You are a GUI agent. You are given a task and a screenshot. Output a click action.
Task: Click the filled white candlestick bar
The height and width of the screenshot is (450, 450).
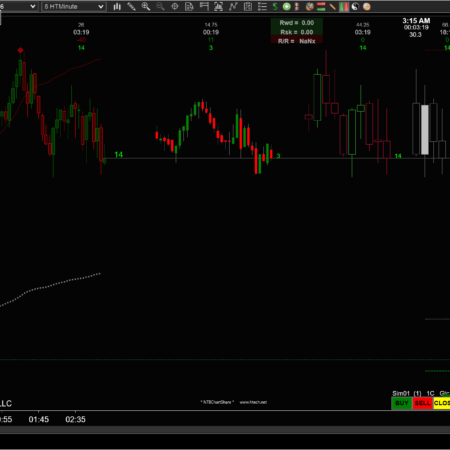[x=425, y=130]
